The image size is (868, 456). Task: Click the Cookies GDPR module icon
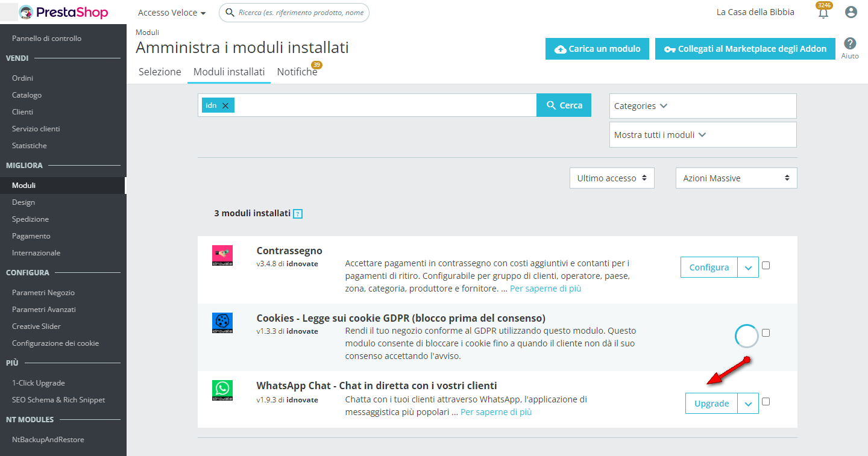coord(222,323)
